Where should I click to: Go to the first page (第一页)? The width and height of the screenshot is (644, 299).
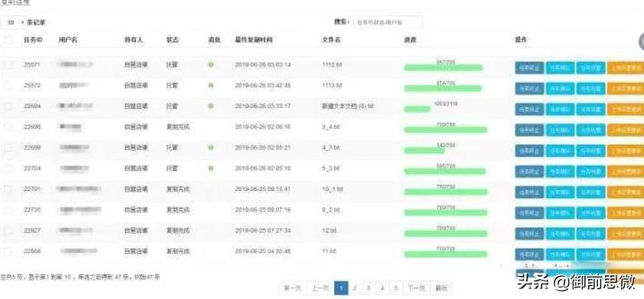(293, 287)
